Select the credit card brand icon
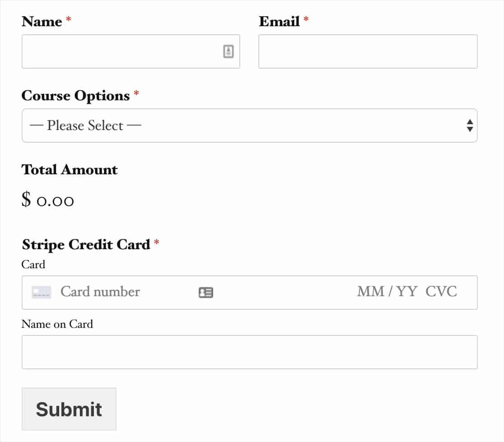Image resolution: width=504 pixels, height=442 pixels. point(41,292)
